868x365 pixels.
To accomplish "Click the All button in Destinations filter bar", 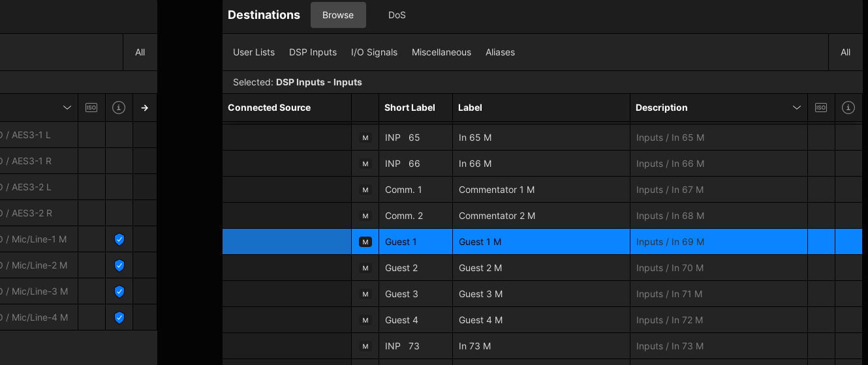I will (x=845, y=52).
